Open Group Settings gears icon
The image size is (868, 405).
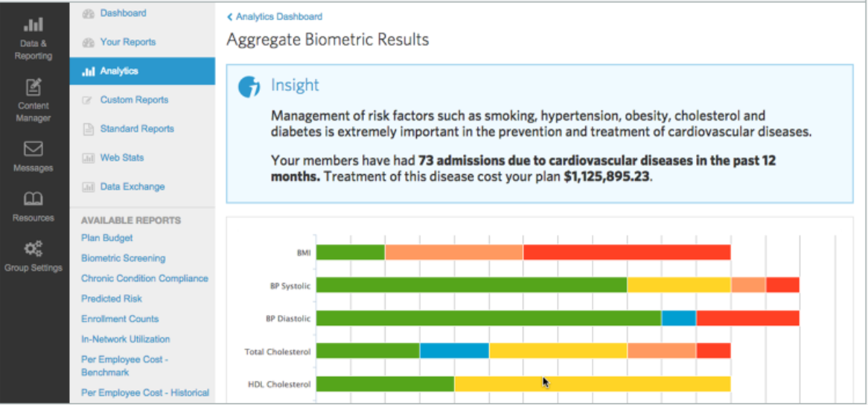[x=33, y=249]
